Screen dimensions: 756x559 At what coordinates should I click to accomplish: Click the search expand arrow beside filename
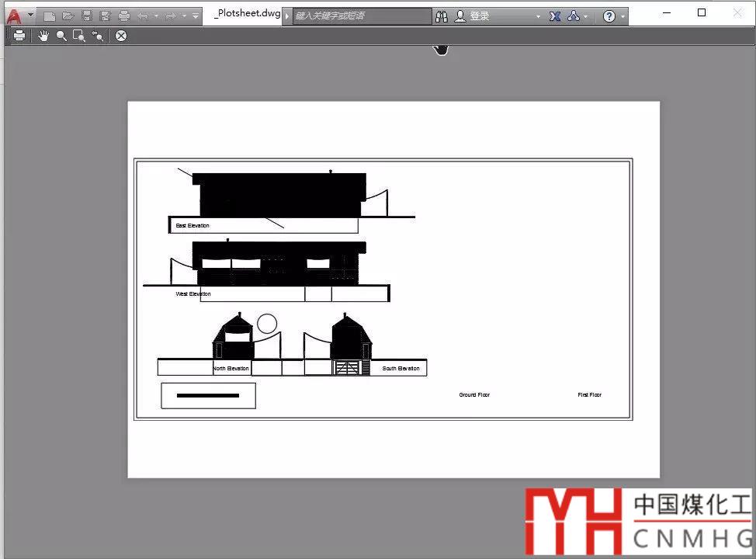click(x=287, y=16)
